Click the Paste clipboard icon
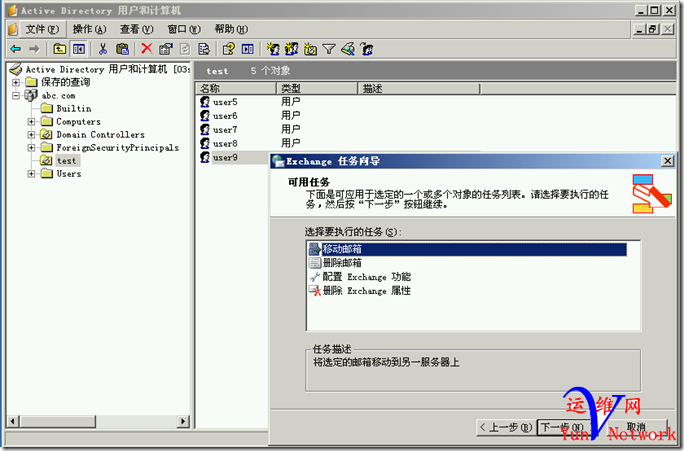This screenshot has width=684, height=451. click(x=123, y=49)
